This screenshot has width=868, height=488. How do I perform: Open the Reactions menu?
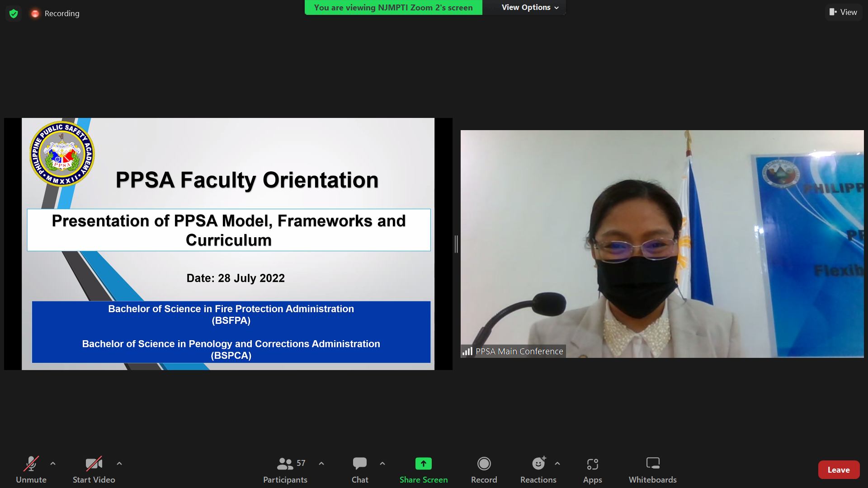538,470
